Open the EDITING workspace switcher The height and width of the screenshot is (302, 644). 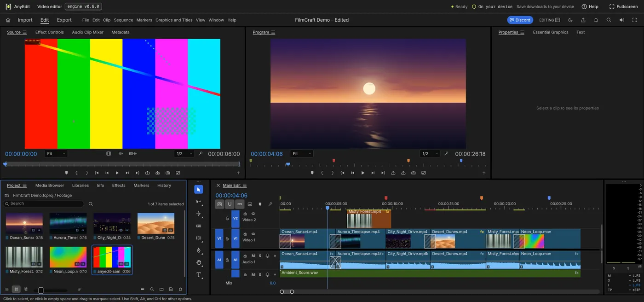click(550, 20)
